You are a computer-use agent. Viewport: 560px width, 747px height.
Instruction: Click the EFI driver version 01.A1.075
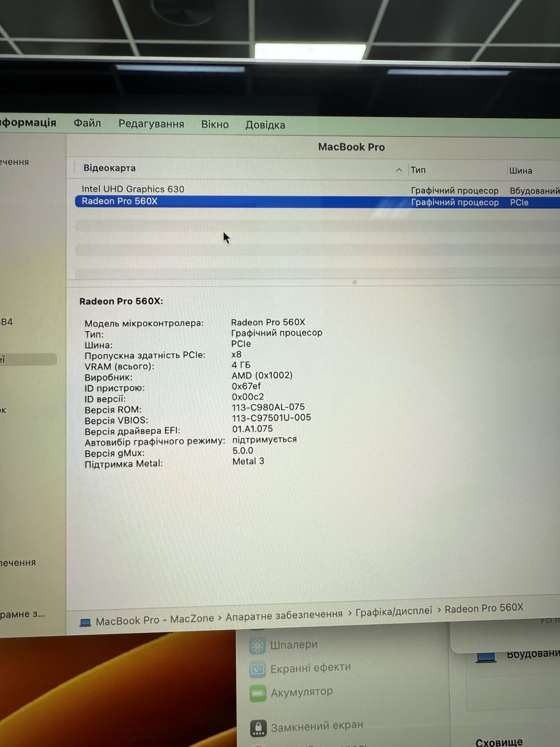pos(253,429)
